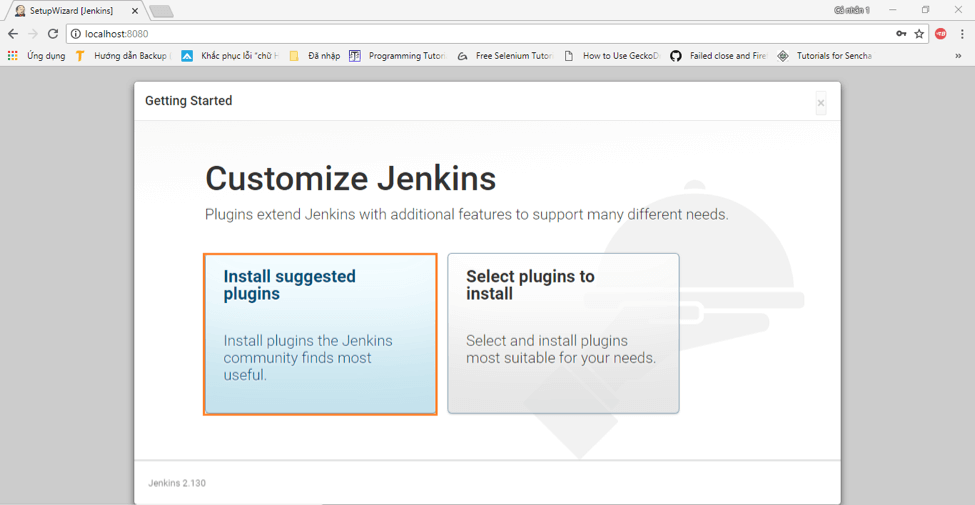975x505 pixels.
Task: Bookmark this page with the star icon
Action: [919, 34]
